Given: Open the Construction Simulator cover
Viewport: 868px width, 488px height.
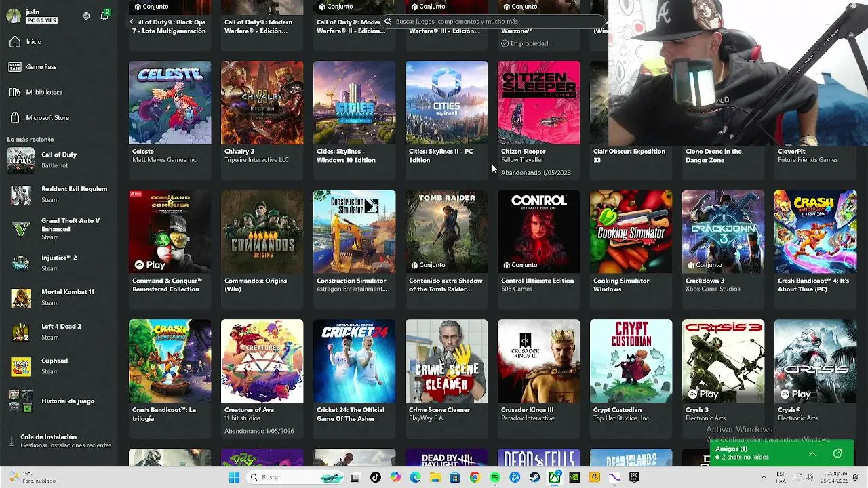Looking at the screenshot, I should coord(354,232).
